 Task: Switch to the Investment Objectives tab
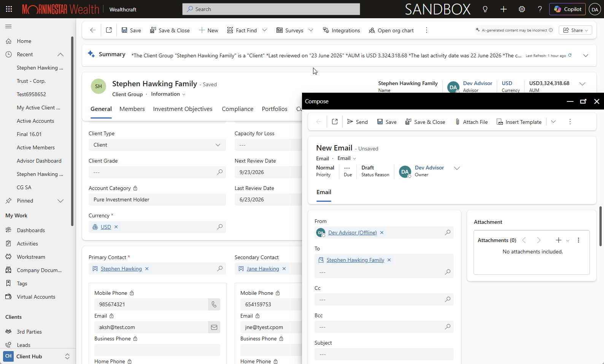point(183,109)
